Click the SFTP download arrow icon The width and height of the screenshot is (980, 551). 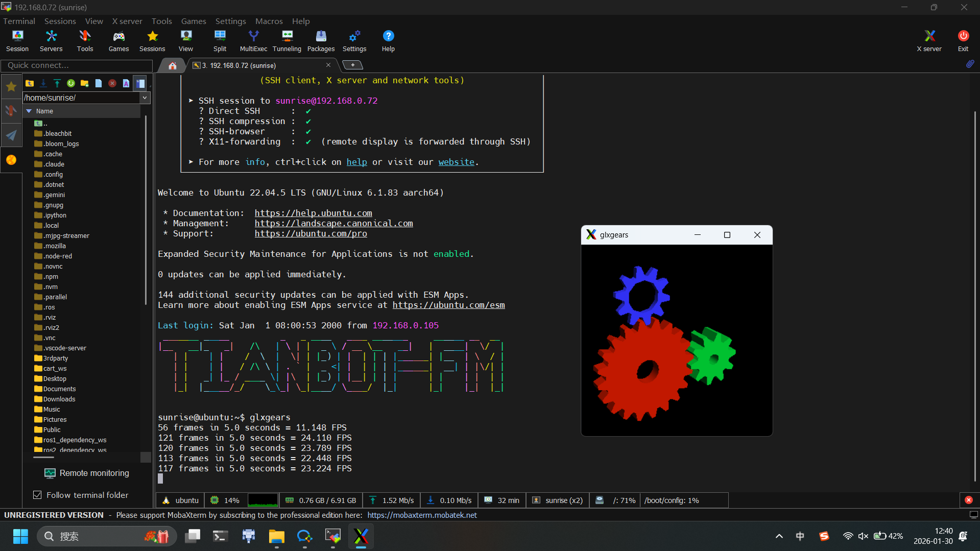pyautogui.click(x=43, y=83)
